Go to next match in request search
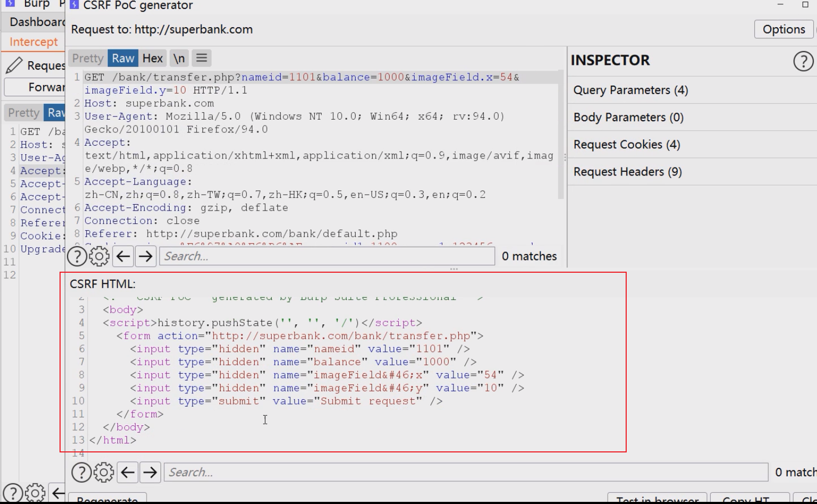817x504 pixels. click(x=145, y=257)
